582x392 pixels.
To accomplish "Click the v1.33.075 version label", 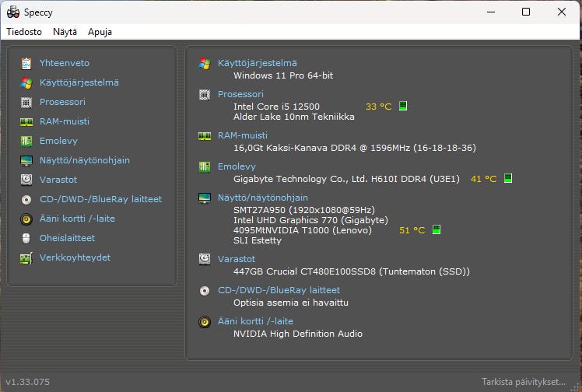I will [27, 382].
